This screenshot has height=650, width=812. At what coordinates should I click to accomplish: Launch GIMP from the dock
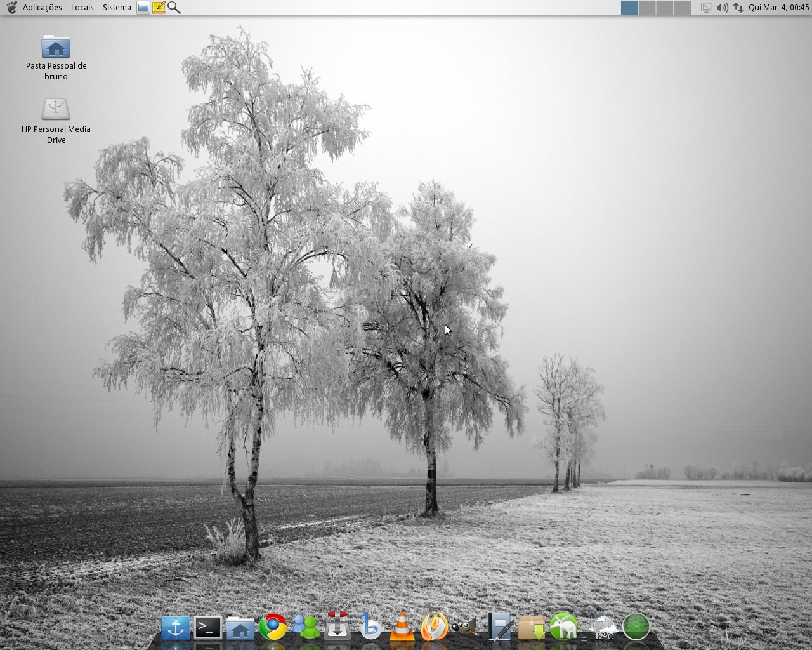465,627
